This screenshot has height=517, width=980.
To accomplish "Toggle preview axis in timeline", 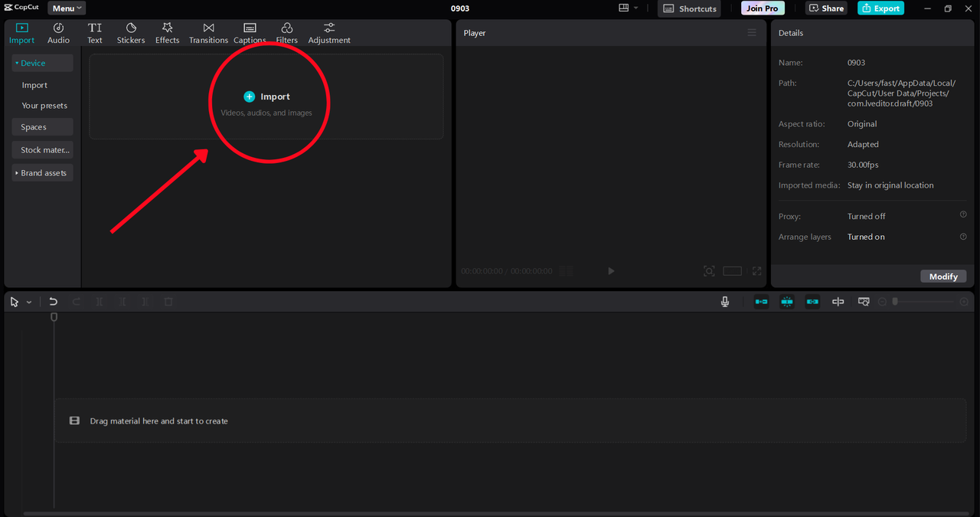I will click(x=838, y=302).
